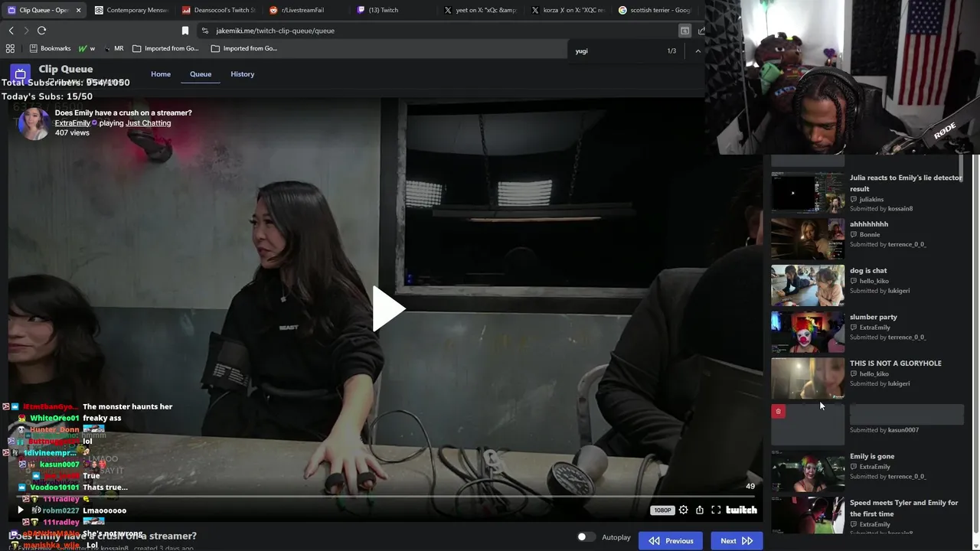Viewport: 980px width, 551px height.
Task: Open the 'w' bookmark
Action: [87, 48]
